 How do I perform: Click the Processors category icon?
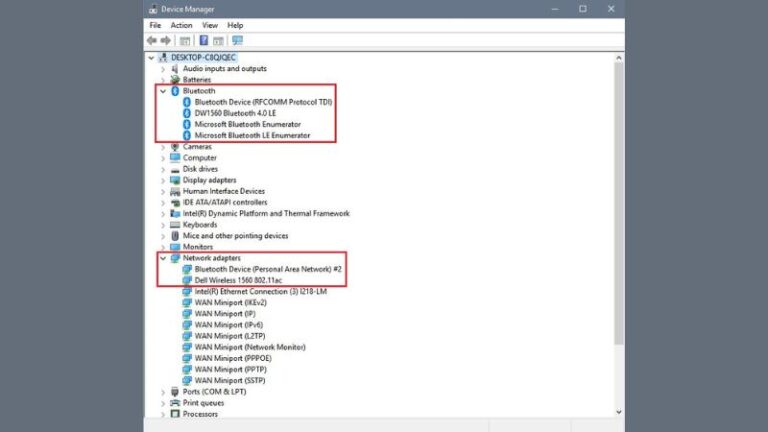(175, 414)
